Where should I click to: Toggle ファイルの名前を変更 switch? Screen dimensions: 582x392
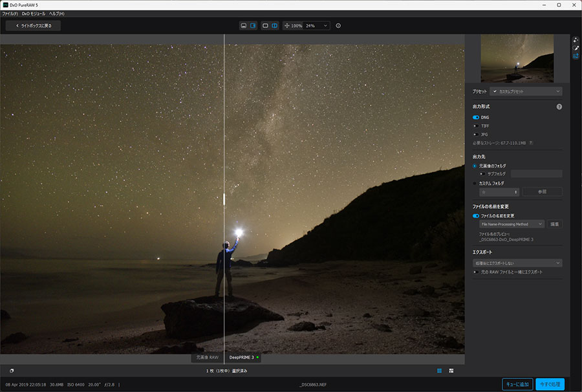(476, 215)
